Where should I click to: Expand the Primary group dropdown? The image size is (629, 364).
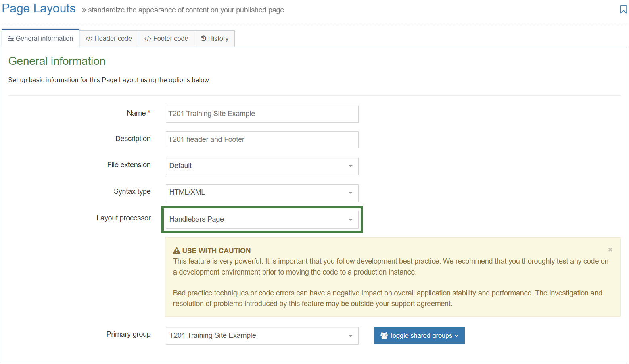click(262, 336)
